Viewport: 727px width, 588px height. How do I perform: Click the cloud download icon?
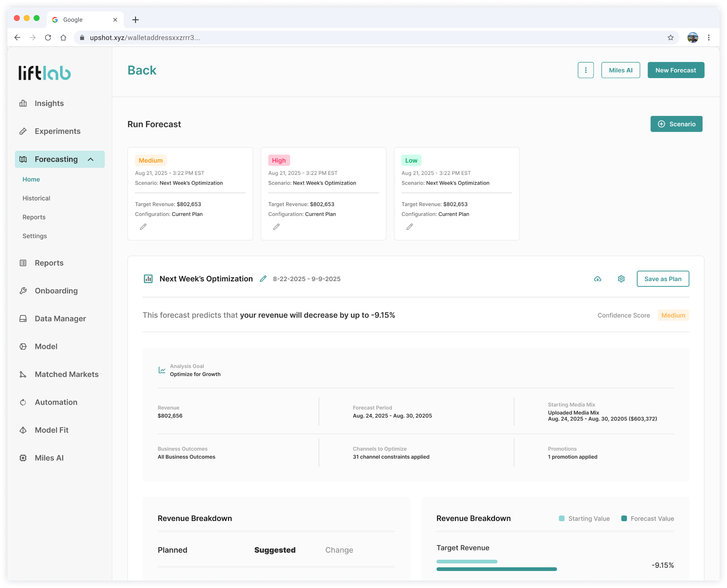click(x=597, y=279)
